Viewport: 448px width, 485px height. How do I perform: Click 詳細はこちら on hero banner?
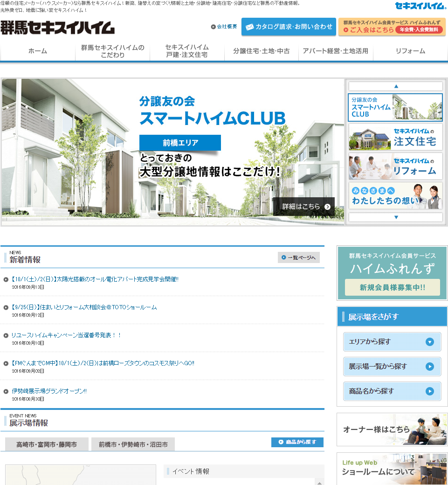click(x=304, y=206)
